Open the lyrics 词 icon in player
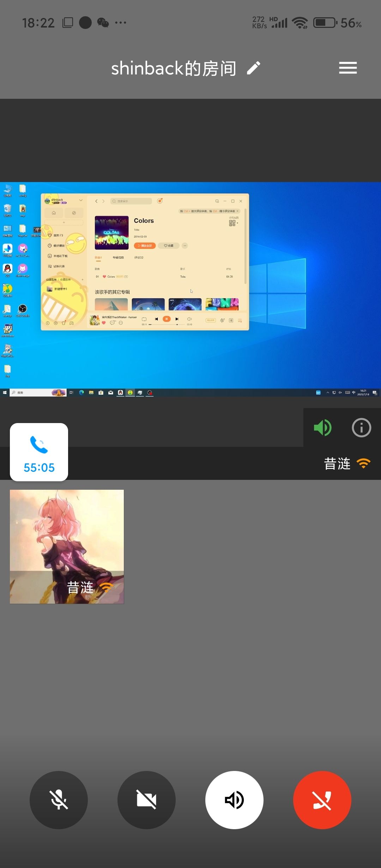The height and width of the screenshot is (868, 381). (231, 320)
